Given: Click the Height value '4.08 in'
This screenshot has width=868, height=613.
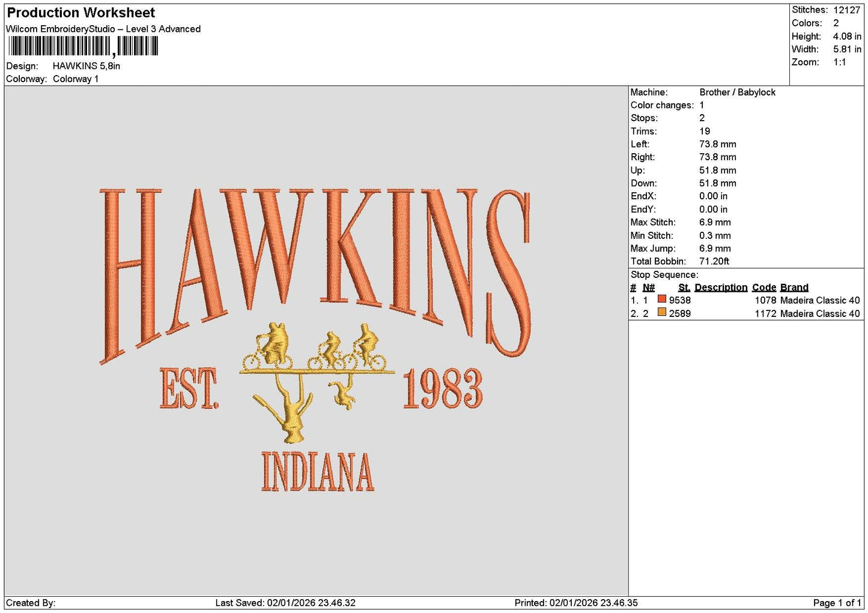Looking at the screenshot, I should [847, 36].
